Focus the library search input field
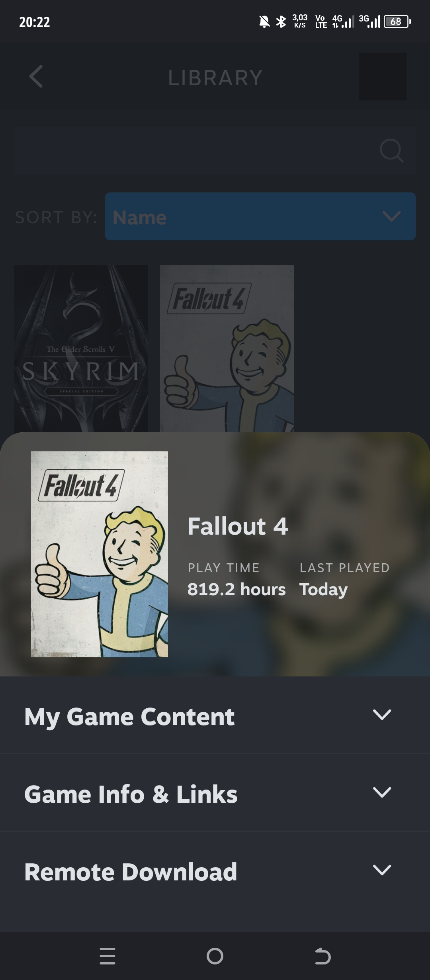The width and height of the screenshot is (430, 980). 215,151
